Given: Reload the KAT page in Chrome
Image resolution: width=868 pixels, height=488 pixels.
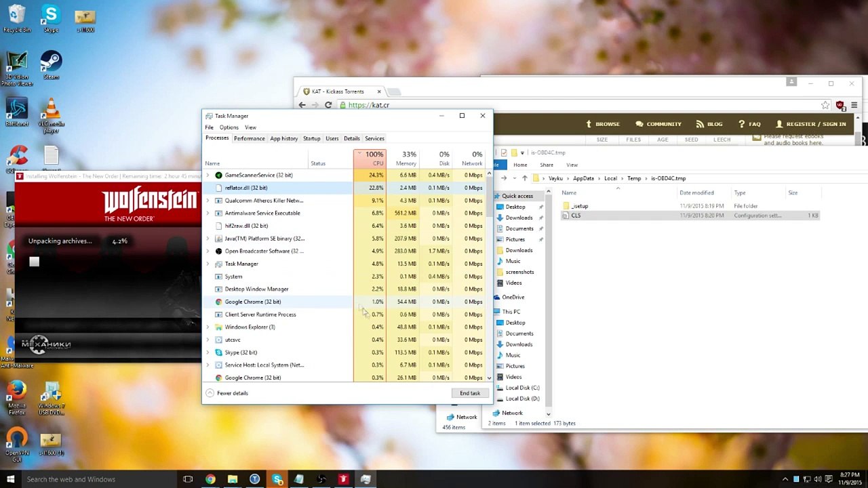Looking at the screenshot, I should click(328, 105).
